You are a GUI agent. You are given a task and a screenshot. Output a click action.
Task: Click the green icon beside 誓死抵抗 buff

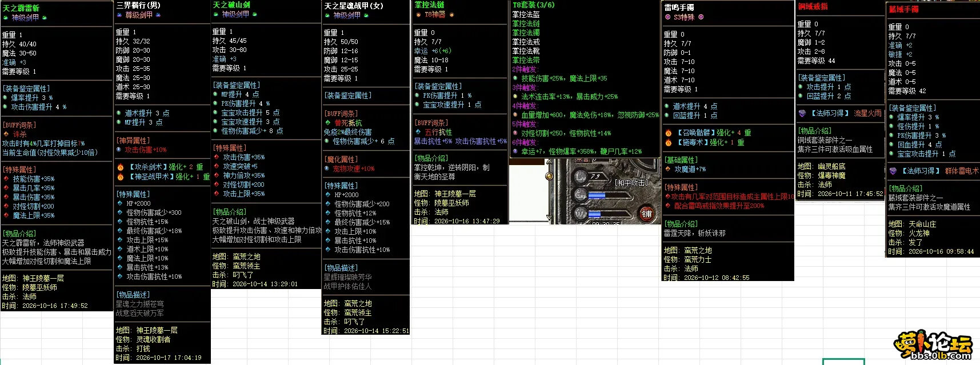click(x=328, y=123)
